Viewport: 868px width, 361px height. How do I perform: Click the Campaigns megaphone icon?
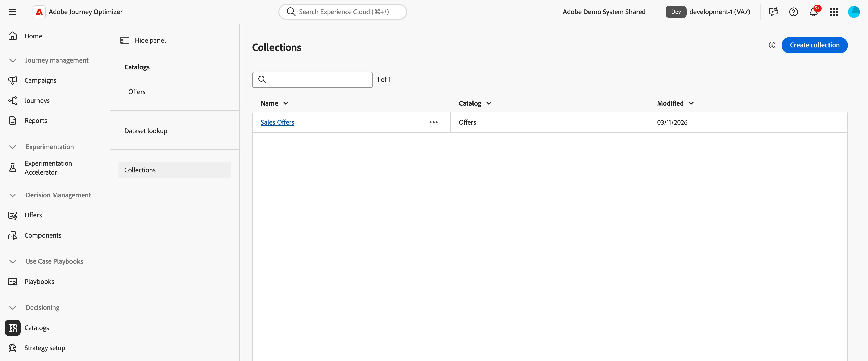coord(13,80)
